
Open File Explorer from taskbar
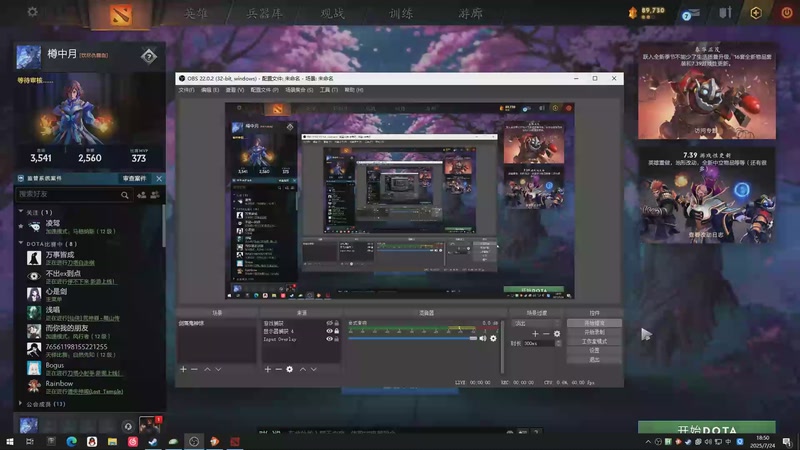click(112, 441)
